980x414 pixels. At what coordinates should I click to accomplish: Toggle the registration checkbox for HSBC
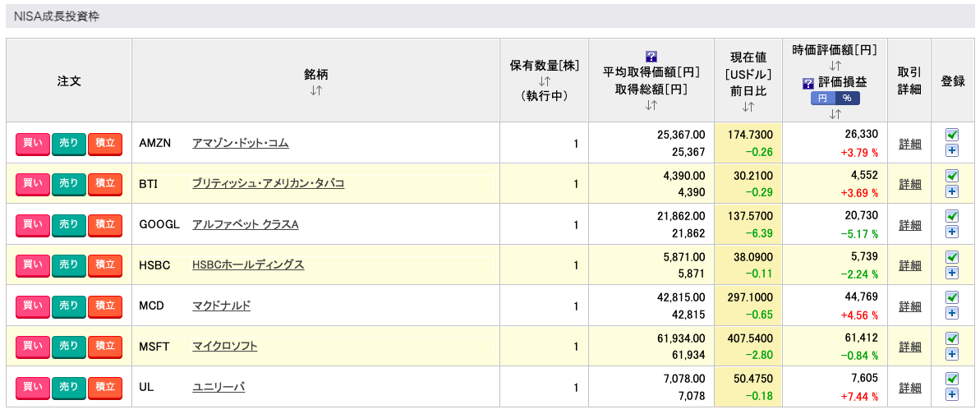click(x=952, y=256)
